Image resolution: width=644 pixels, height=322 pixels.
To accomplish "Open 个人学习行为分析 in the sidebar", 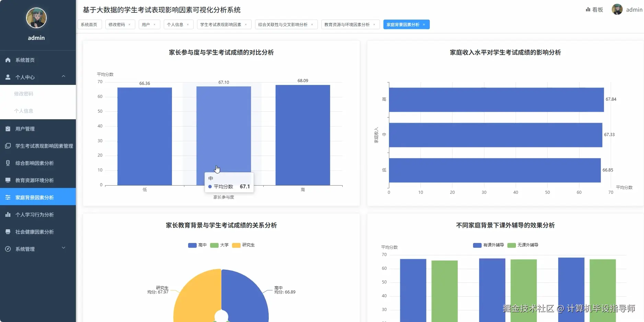I will pos(38,214).
